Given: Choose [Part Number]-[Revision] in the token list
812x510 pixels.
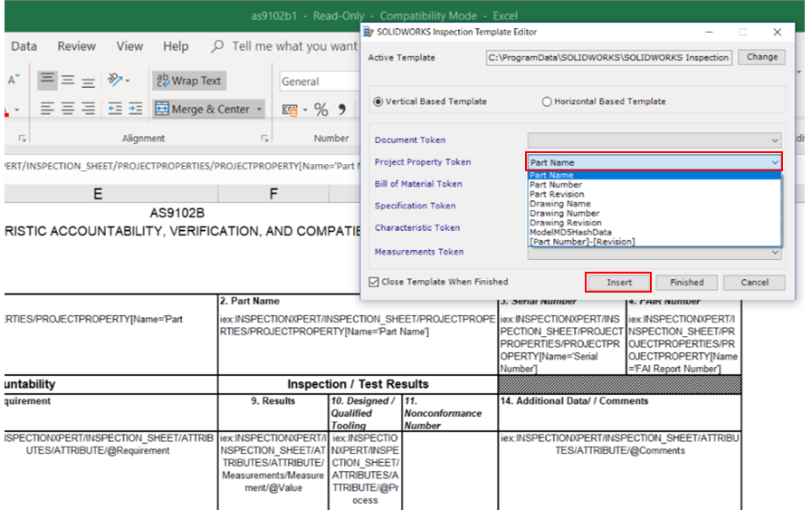Looking at the screenshot, I should pos(654,242).
